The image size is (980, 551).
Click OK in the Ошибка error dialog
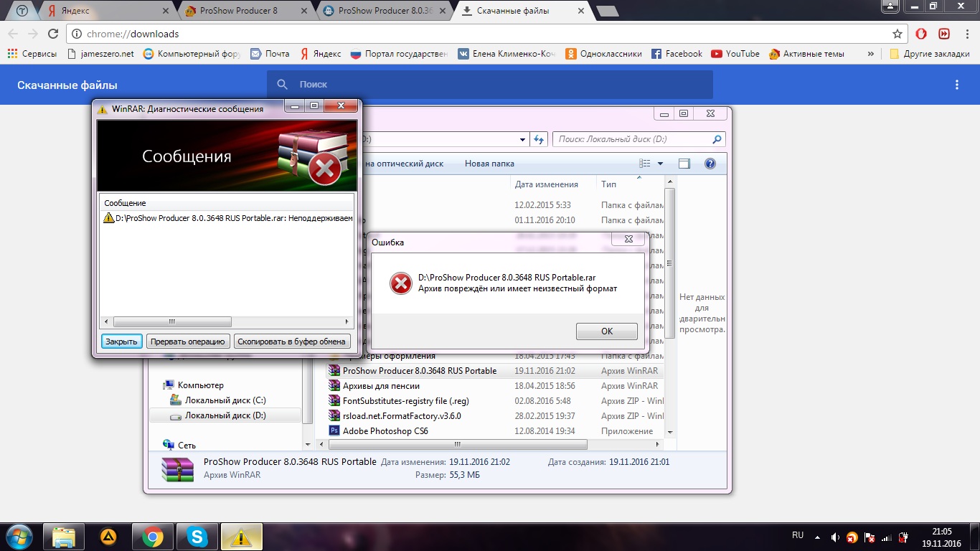[x=606, y=331]
